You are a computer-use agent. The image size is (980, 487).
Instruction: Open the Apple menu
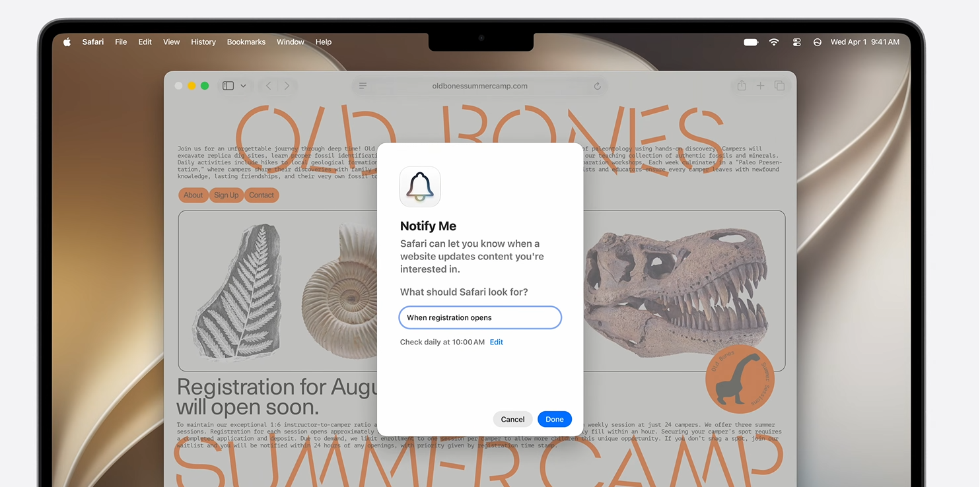click(x=67, y=42)
